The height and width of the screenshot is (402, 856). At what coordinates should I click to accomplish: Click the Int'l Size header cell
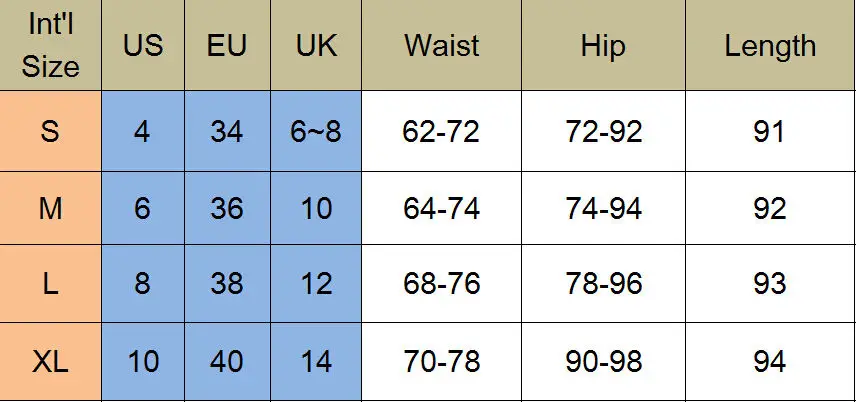(x=50, y=45)
